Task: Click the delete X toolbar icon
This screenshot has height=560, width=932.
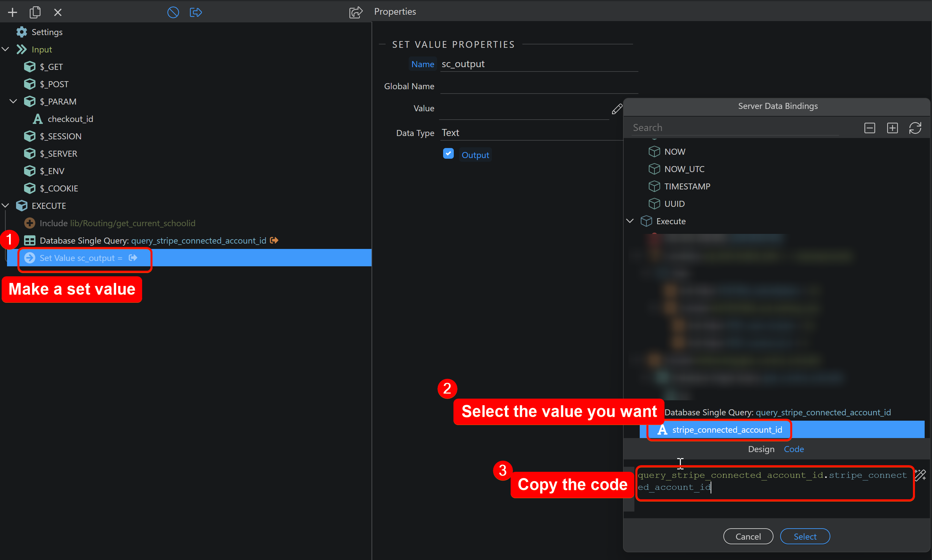Action: pyautogui.click(x=58, y=12)
